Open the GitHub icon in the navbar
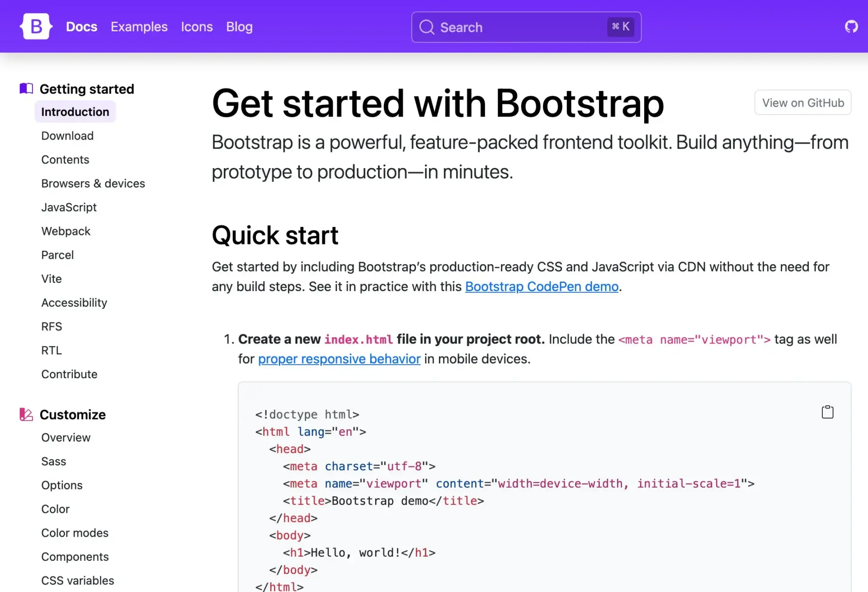Image resolution: width=868 pixels, height=592 pixels. pyautogui.click(x=851, y=27)
